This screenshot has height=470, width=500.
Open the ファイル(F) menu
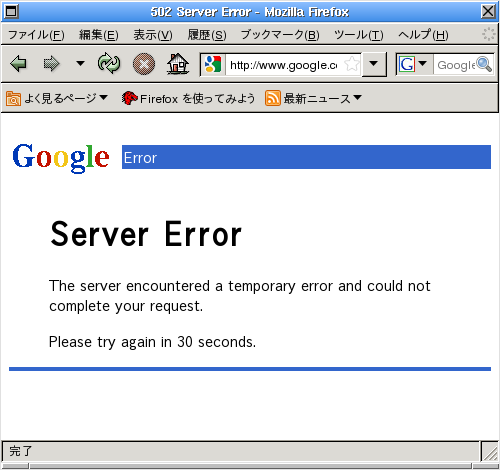coord(36,35)
